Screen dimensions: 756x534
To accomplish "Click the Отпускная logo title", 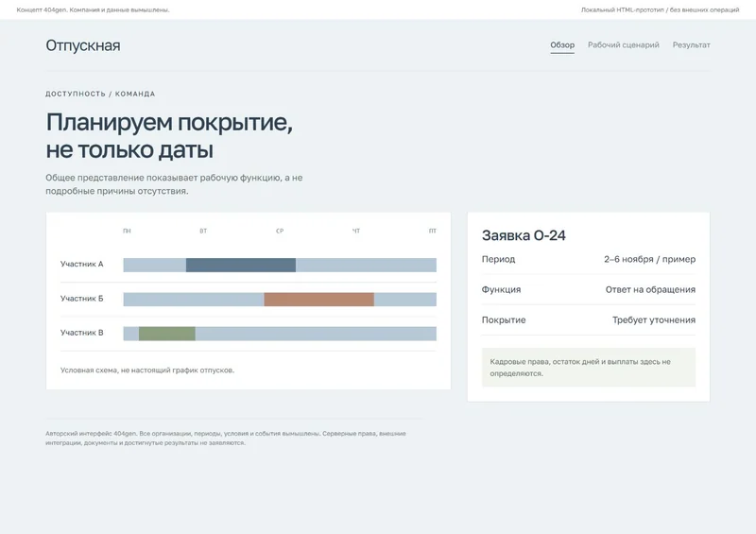I will [83, 45].
